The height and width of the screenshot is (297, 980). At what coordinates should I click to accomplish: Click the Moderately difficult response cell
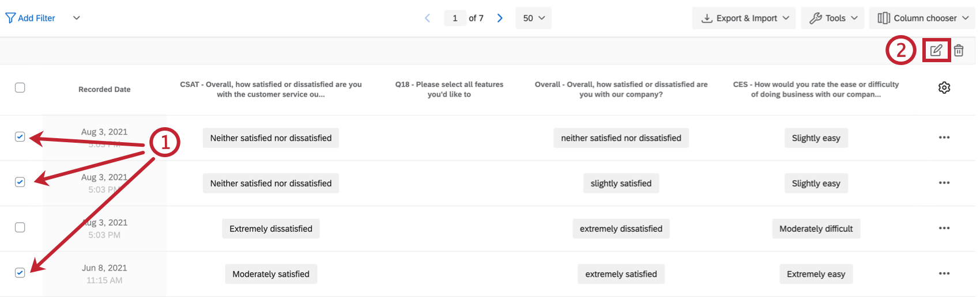click(x=816, y=229)
